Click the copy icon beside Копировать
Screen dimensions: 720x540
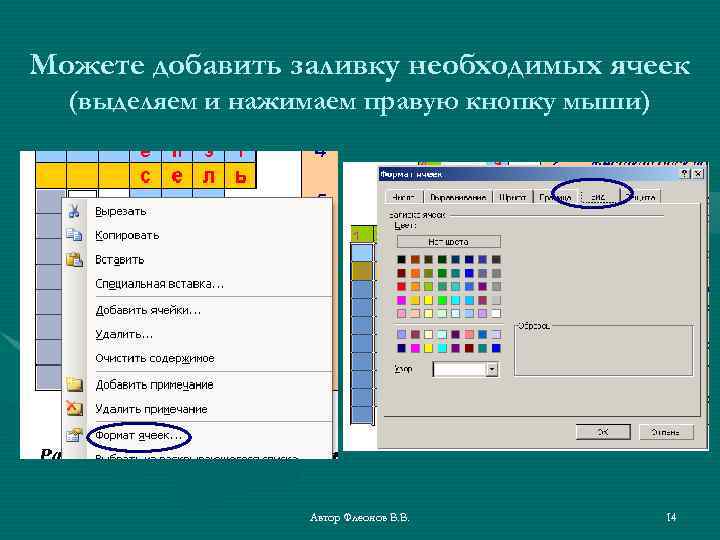pyautogui.click(x=74, y=235)
